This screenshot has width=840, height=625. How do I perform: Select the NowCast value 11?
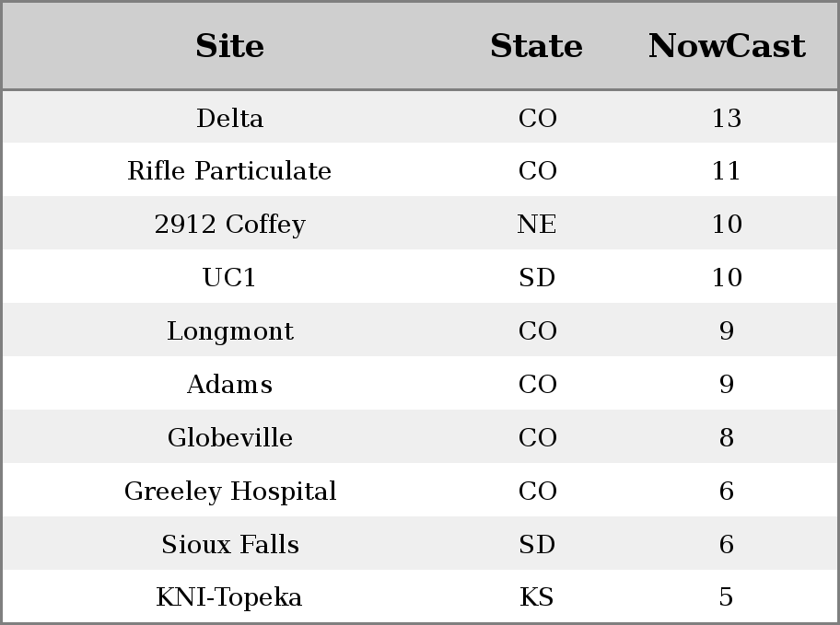(x=727, y=171)
